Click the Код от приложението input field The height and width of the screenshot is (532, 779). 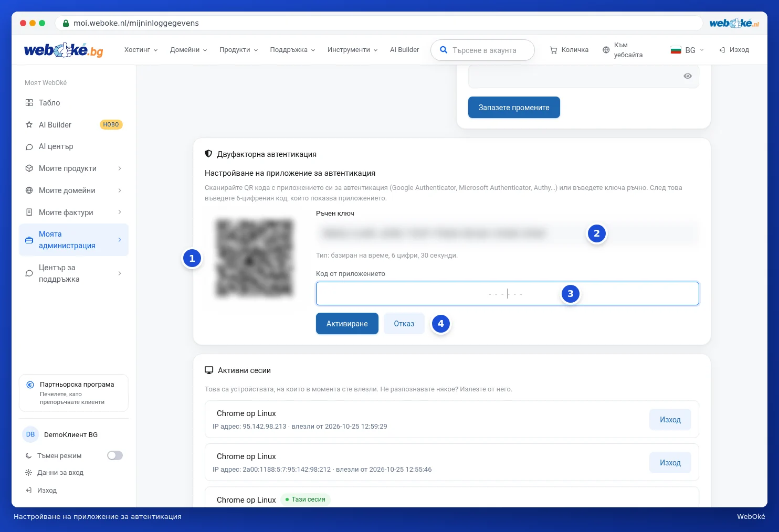508,294
